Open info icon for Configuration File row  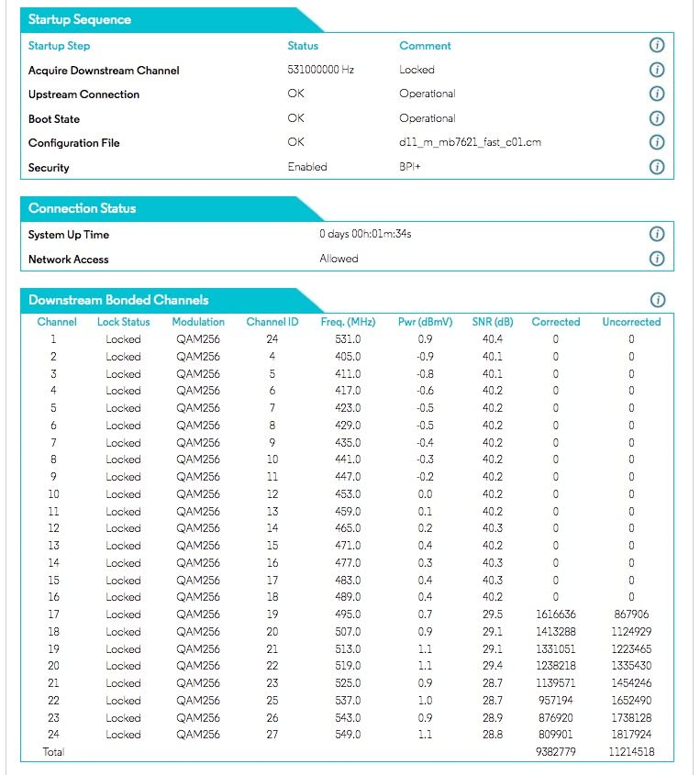pos(657,142)
